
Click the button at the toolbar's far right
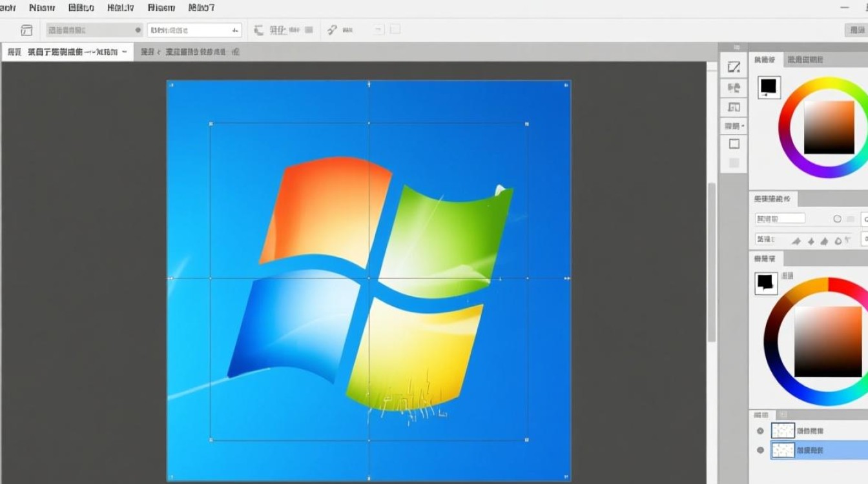click(854, 30)
